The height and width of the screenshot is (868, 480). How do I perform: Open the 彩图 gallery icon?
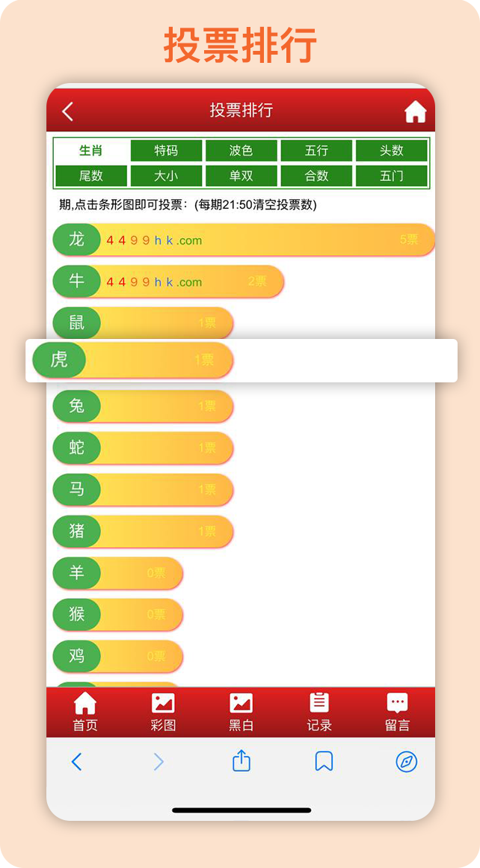(163, 712)
